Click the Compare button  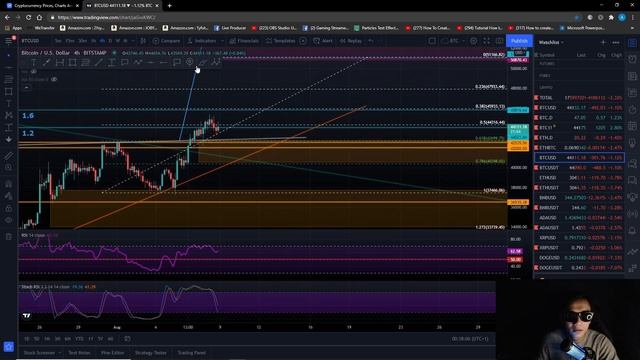tap(167, 41)
